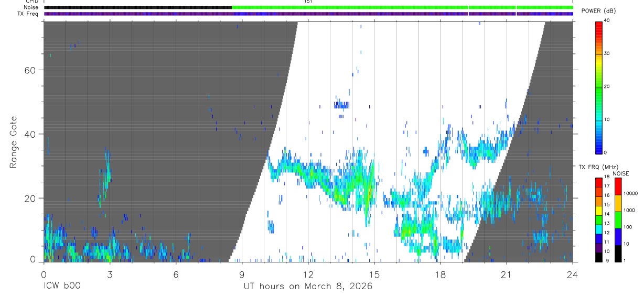Click the NOISE legend title

click(621, 173)
